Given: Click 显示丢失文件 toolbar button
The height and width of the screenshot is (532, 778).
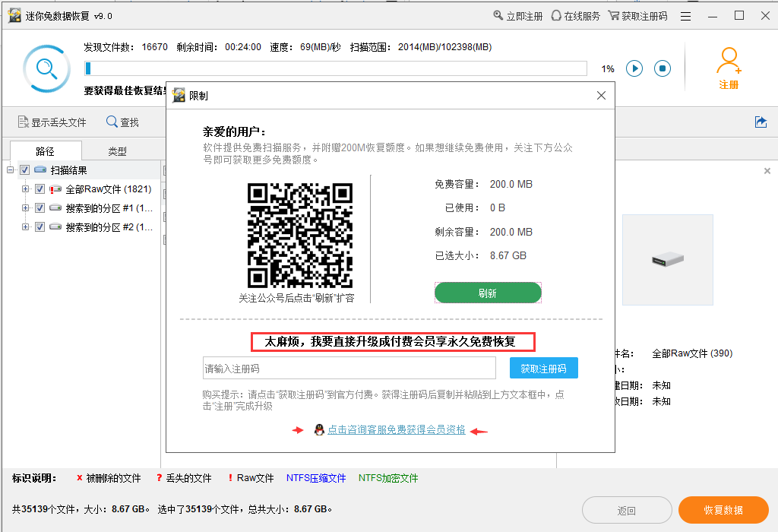Looking at the screenshot, I should pos(52,122).
